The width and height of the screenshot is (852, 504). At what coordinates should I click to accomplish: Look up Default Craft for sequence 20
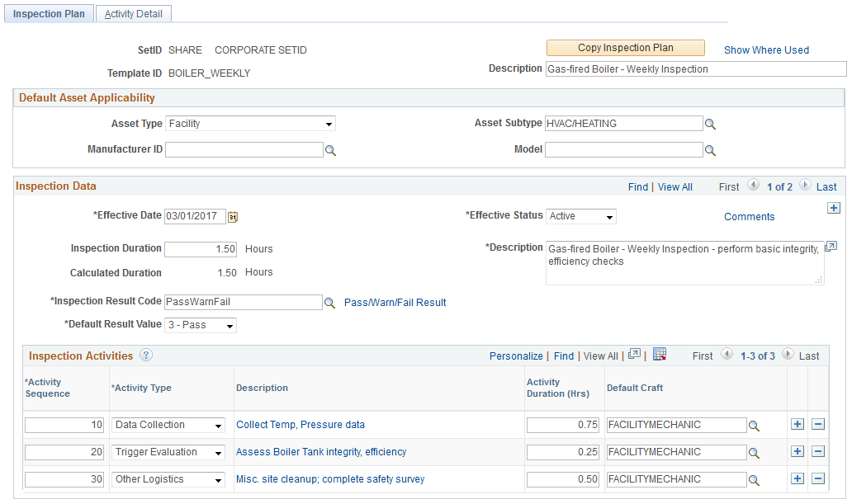[x=754, y=453]
